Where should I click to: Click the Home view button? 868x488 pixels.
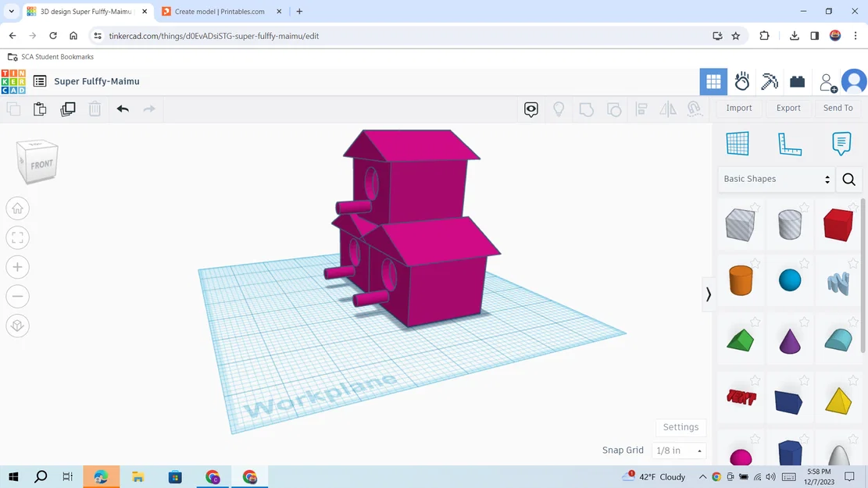(17, 208)
